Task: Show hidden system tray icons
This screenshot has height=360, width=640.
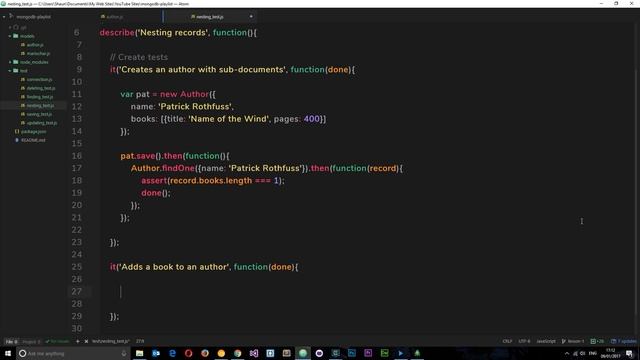Action: [x=567, y=353]
